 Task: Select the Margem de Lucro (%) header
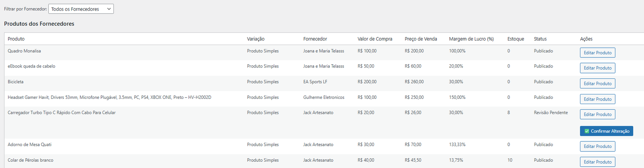click(471, 39)
